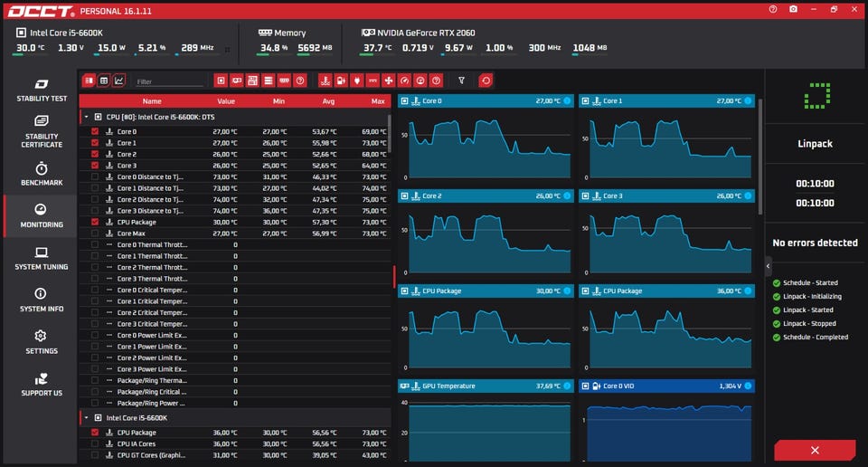Image resolution: width=868 pixels, height=467 pixels.
Task: Select the 'CPU GT Cores (Graphi...' row
Action: click(235, 455)
